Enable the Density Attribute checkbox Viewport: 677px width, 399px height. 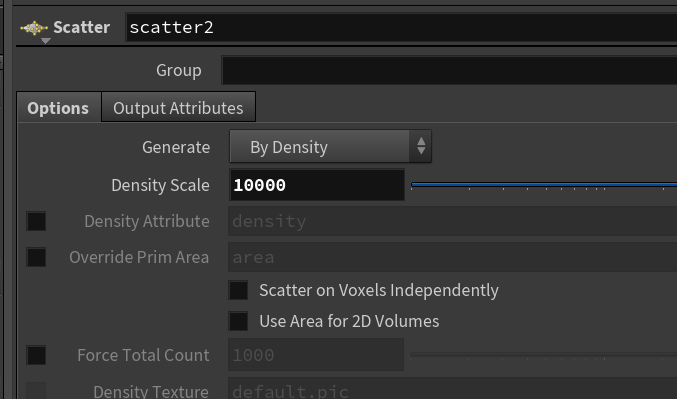tap(36, 221)
